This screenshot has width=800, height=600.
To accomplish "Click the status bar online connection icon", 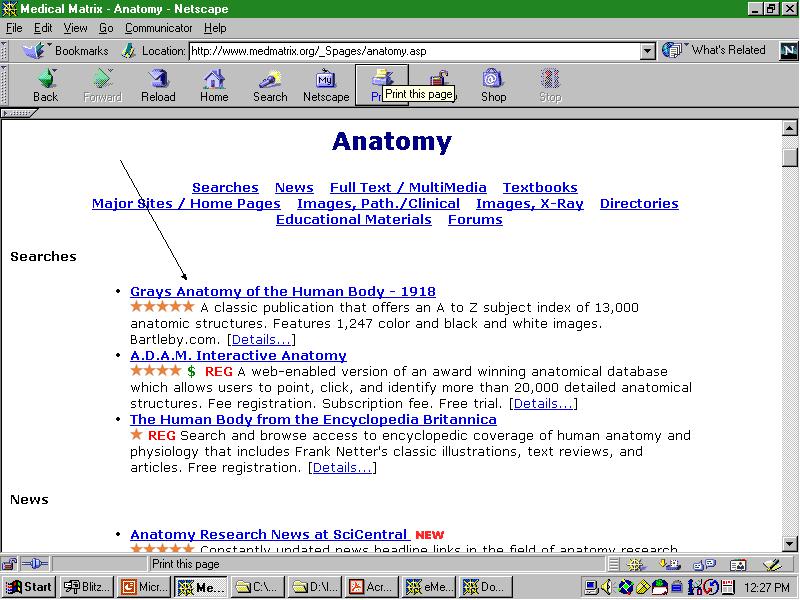I will tap(35, 564).
